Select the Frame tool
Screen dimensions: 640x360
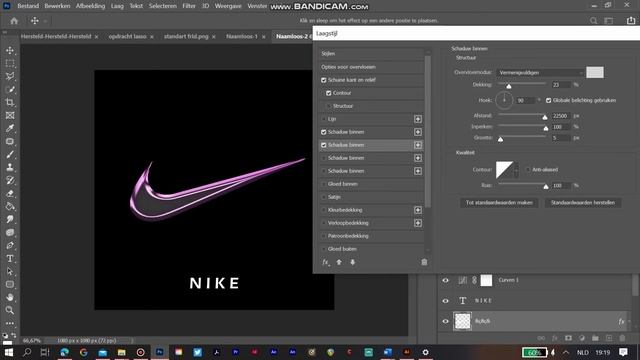coord(10,116)
